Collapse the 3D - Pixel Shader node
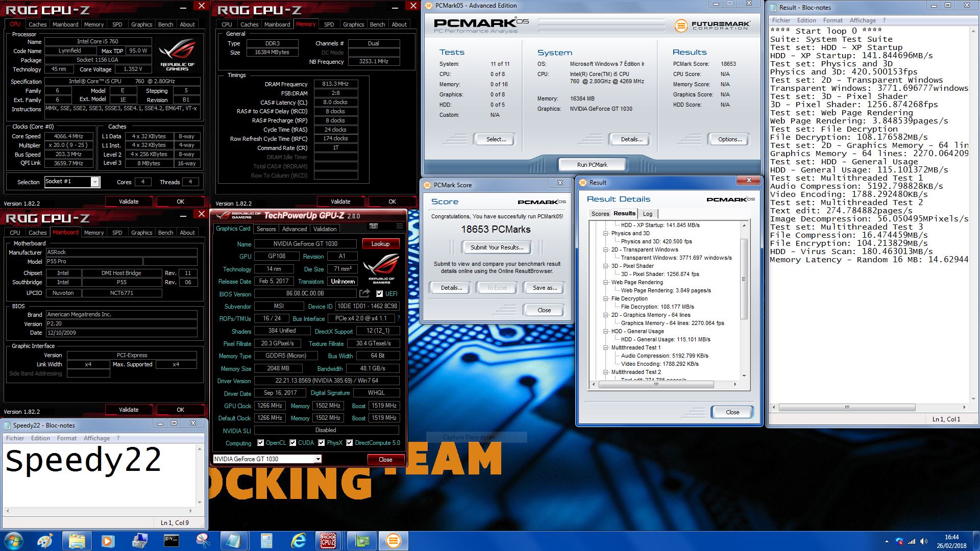This screenshot has width=980, height=551. coord(606,266)
